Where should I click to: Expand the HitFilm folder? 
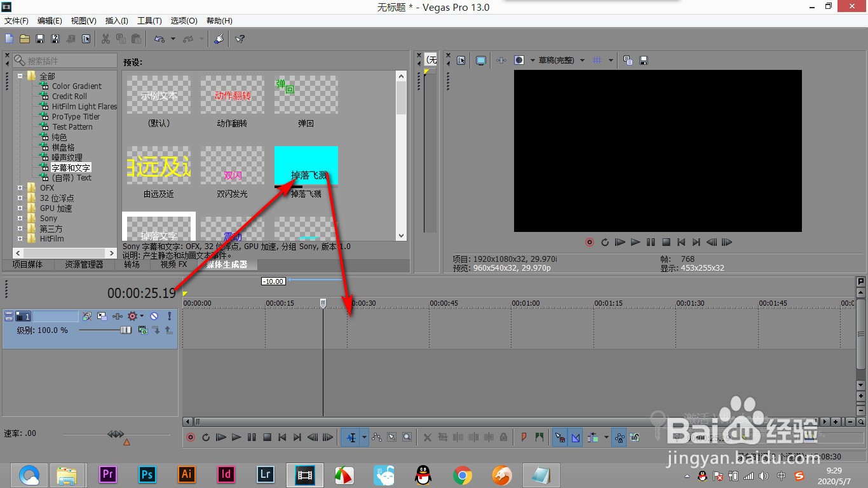[x=20, y=238]
